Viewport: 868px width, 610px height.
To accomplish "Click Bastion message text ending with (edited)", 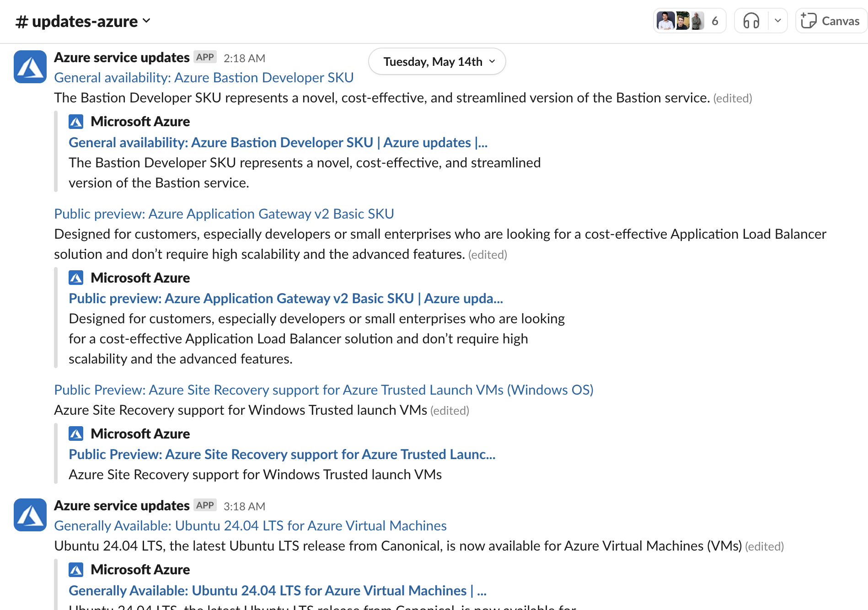I will click(403, 98).
